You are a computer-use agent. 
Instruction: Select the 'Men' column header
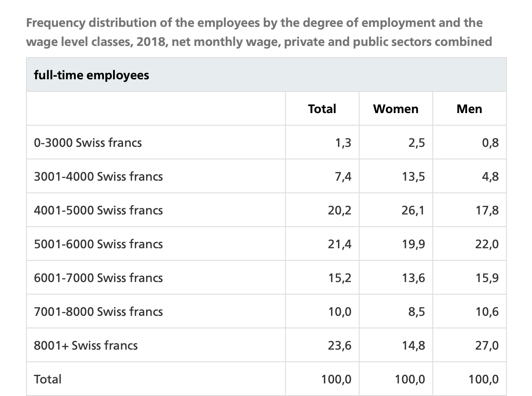[x=469, y=109]
